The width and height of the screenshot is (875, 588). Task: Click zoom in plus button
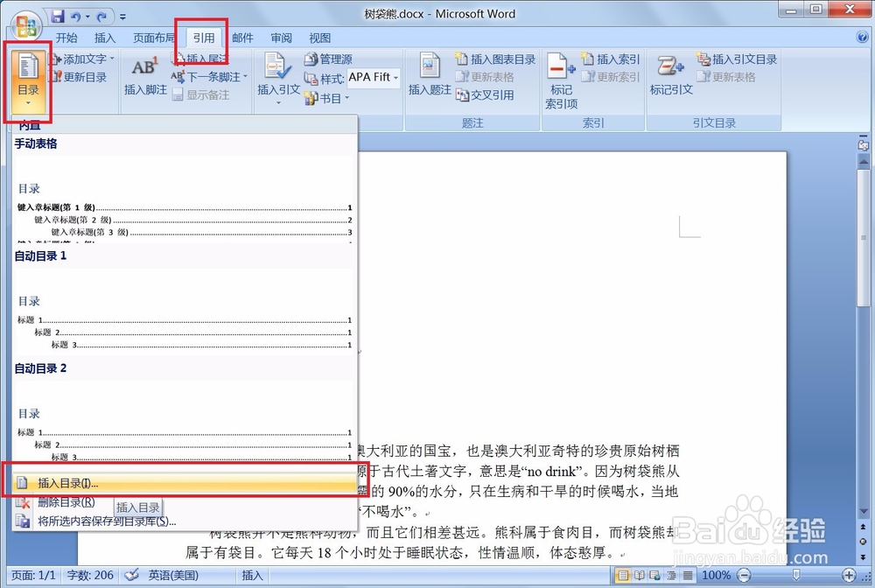[x=849, y=575]
